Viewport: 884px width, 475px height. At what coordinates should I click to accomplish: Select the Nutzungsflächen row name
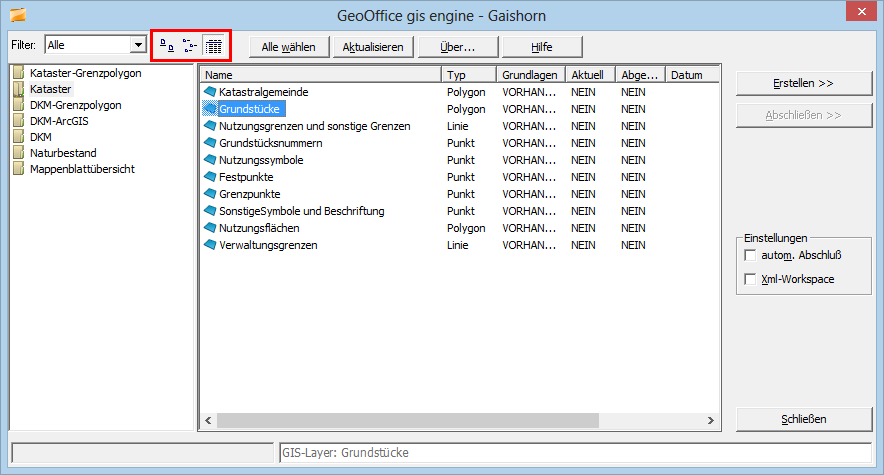coord(259,228)
